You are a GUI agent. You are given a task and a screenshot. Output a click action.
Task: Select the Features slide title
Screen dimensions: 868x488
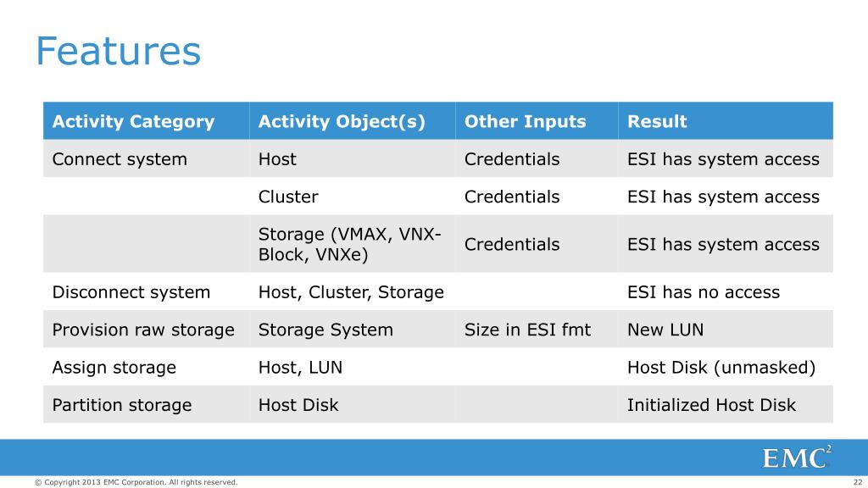tap(118, 51)
